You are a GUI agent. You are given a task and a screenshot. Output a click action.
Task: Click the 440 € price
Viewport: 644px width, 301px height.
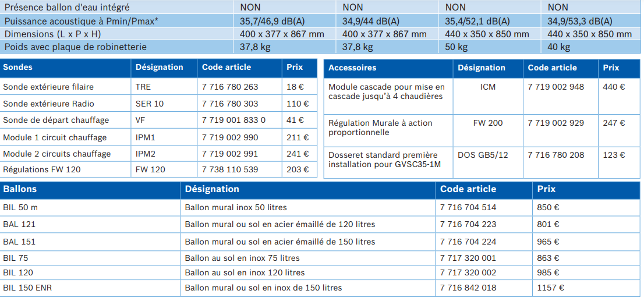pyautogui.click(x=614, y=87)
